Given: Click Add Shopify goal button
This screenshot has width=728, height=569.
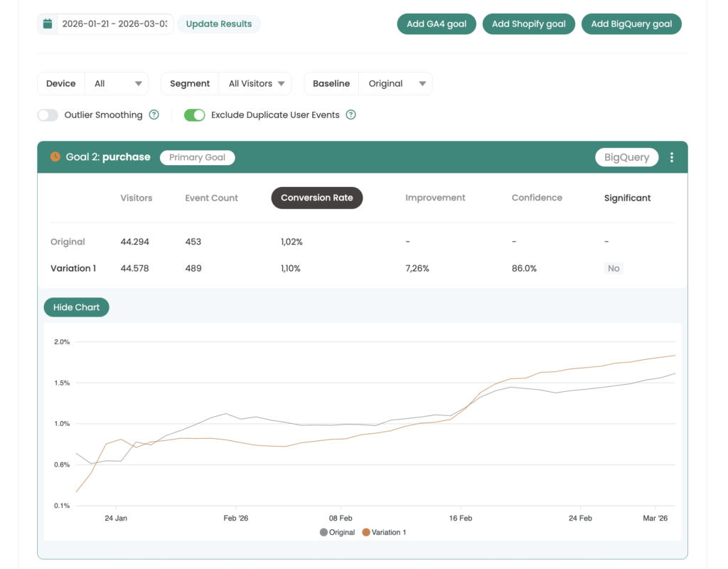Looking at the screenshot, I should click(x=529, y=24).
